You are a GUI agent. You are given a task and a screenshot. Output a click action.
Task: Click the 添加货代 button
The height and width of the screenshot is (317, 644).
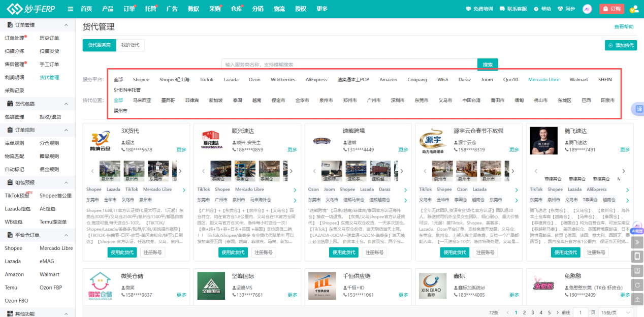click(620, 45)
